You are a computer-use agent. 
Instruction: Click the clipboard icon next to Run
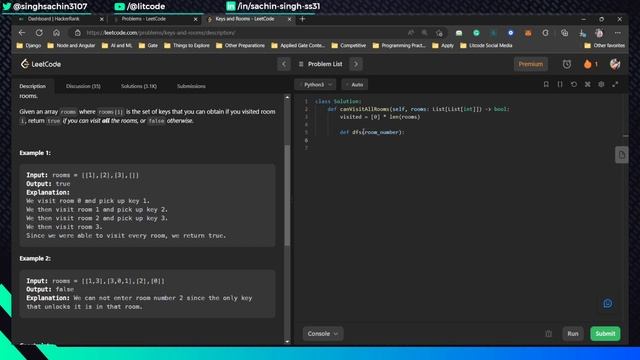549,333
